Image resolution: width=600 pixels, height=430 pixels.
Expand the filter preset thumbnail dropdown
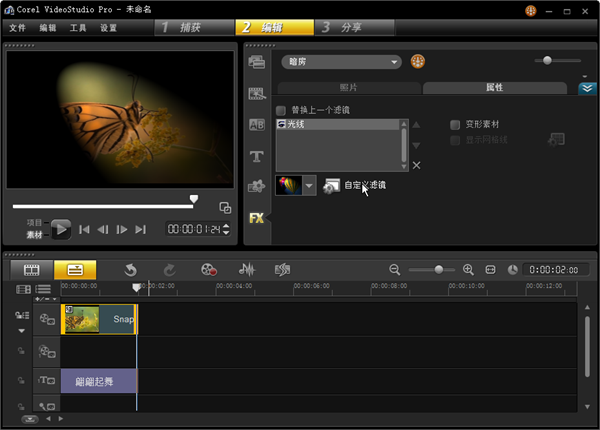(x=309, y=185)
